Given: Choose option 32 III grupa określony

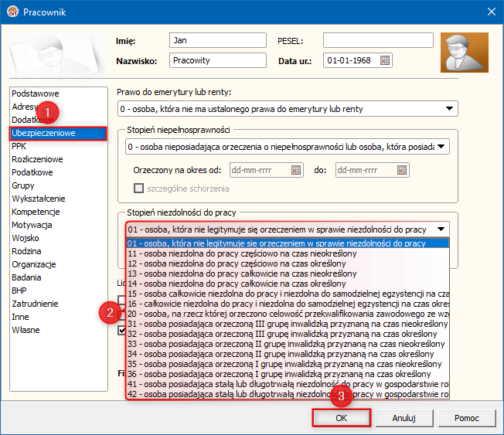Looking at the screenshot, I should coord(288,334).
